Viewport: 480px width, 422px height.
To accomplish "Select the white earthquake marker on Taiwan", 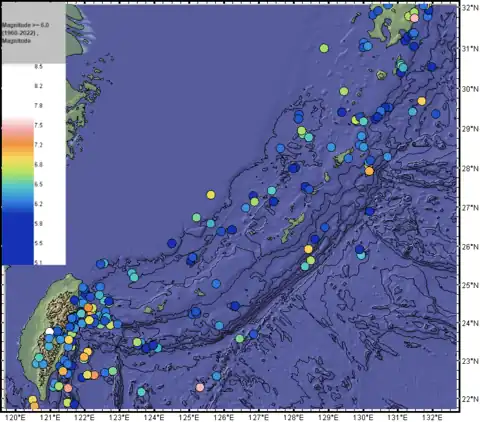I will (49, 331).
